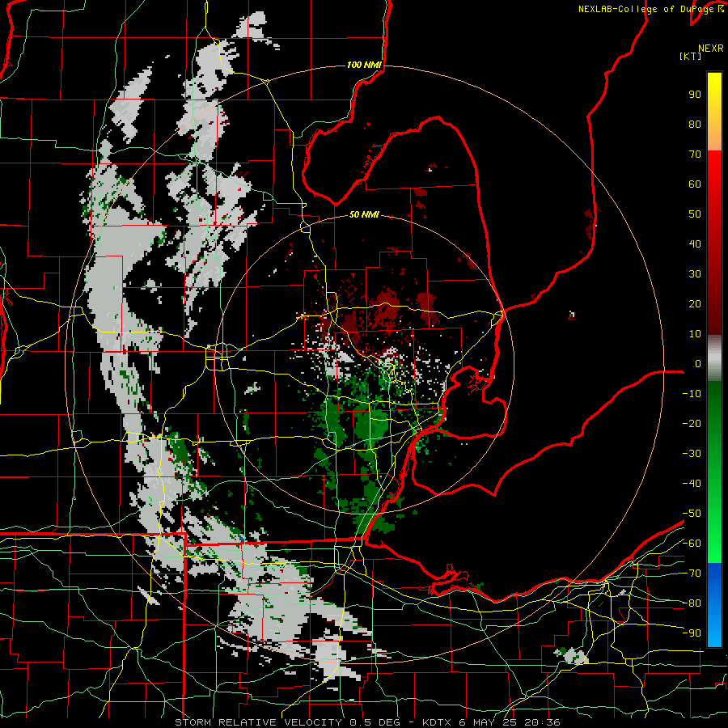Click the positive 50 knot scale label
The height and width of the screenshot is (728, 728).
pyautogui.click(x=695, y=214)
